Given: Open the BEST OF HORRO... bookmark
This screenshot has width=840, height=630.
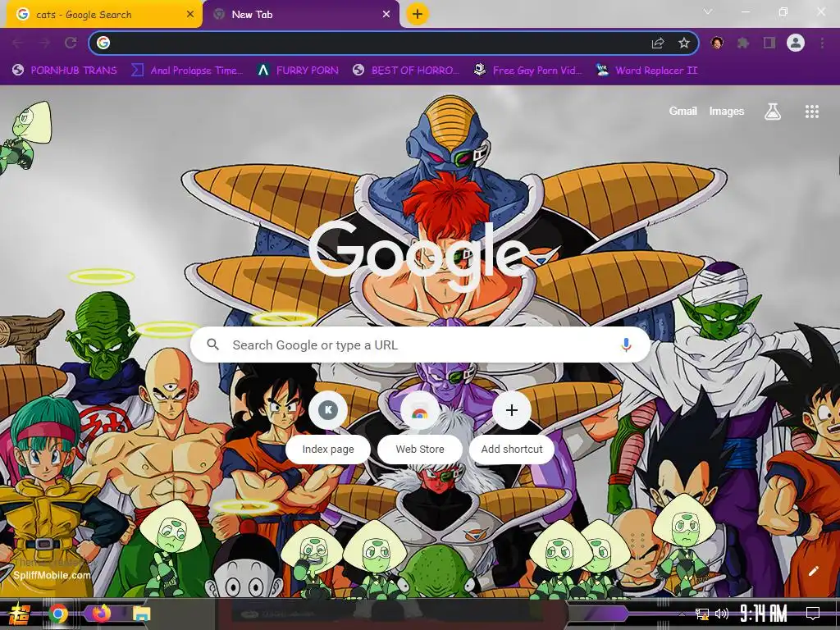Looking at the screenshot, I should (x=406, y=71).
